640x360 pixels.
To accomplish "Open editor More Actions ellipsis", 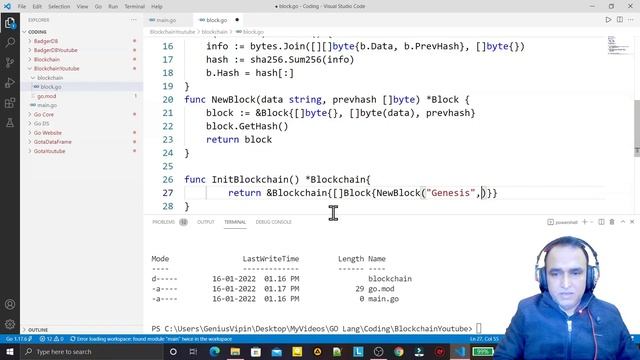I will coord(631,20).
